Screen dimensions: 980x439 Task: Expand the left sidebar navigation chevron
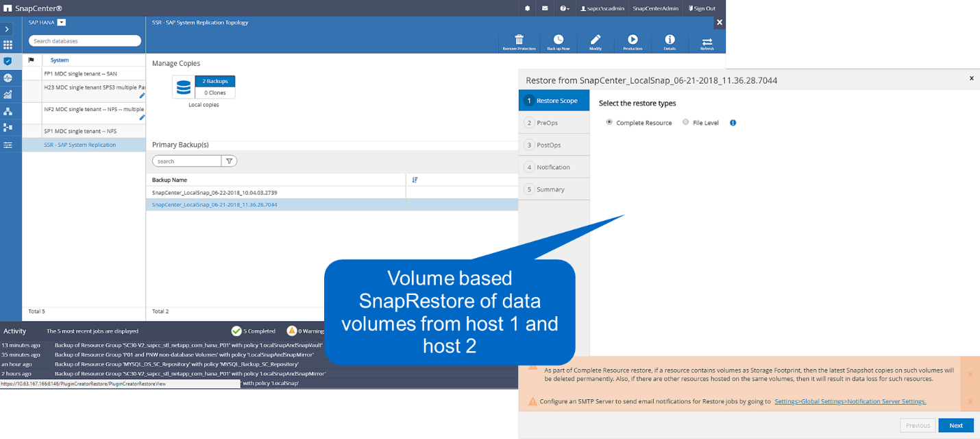click(x=8, y=29)
